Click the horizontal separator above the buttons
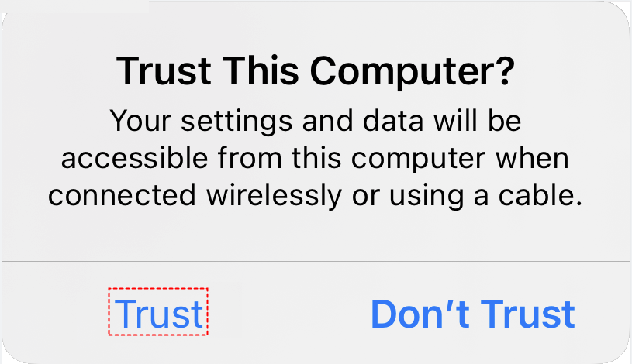The width and height of the screenshot is (632, 364). pyautogui.click(x=316, y=262)
